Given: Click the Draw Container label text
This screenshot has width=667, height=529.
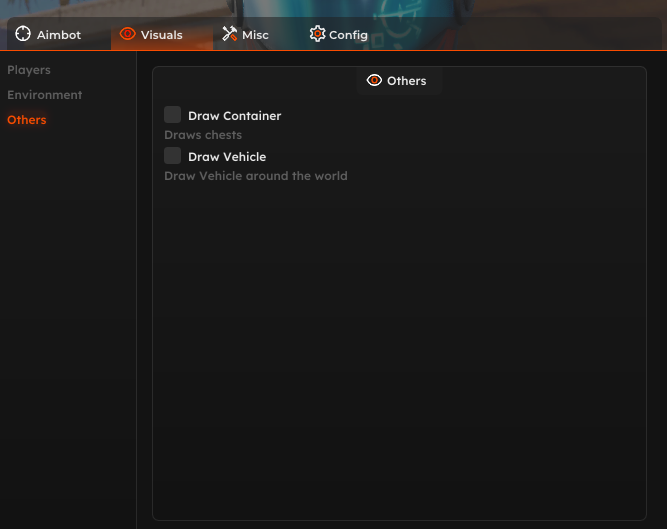Looking at the screenshot, I should pyautogui.click(x=234, y=116).
